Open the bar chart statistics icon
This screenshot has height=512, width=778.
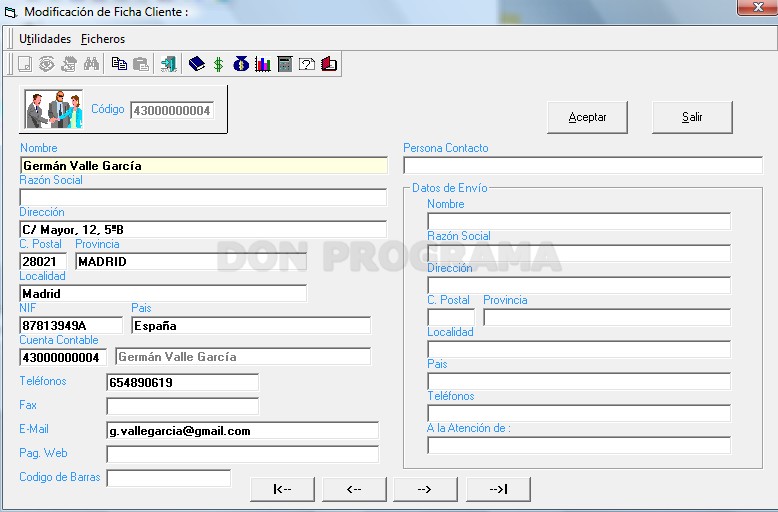(x=262, y=64)
